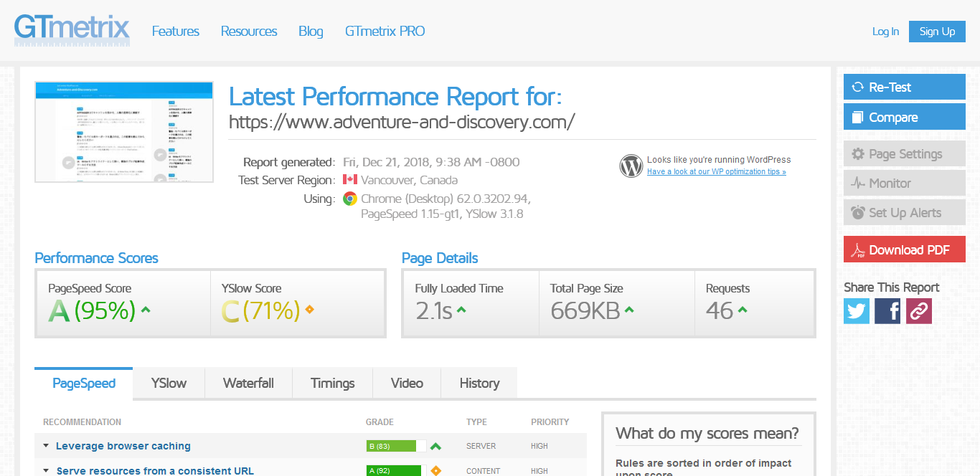Image resolution: width=980 pixels, height=476 pixels.
Task: Share report on Twitter
Action: (x=857, y=311)
